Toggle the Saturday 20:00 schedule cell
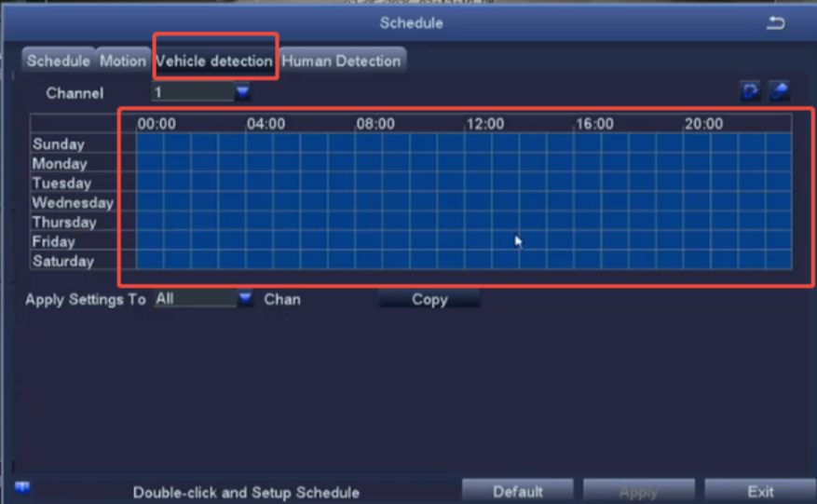Viewport: 817px width, 504px height. 698,260
